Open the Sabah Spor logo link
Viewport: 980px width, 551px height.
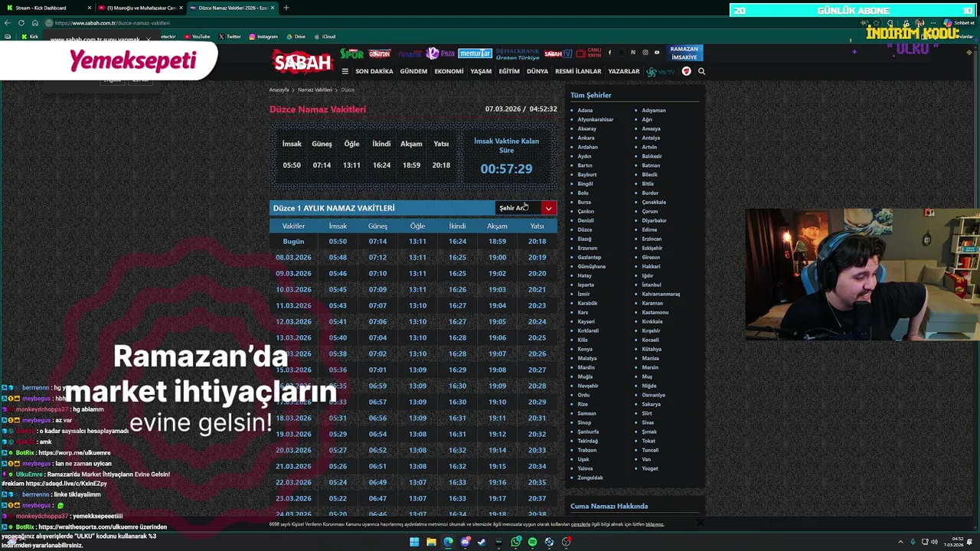(352, 54)
